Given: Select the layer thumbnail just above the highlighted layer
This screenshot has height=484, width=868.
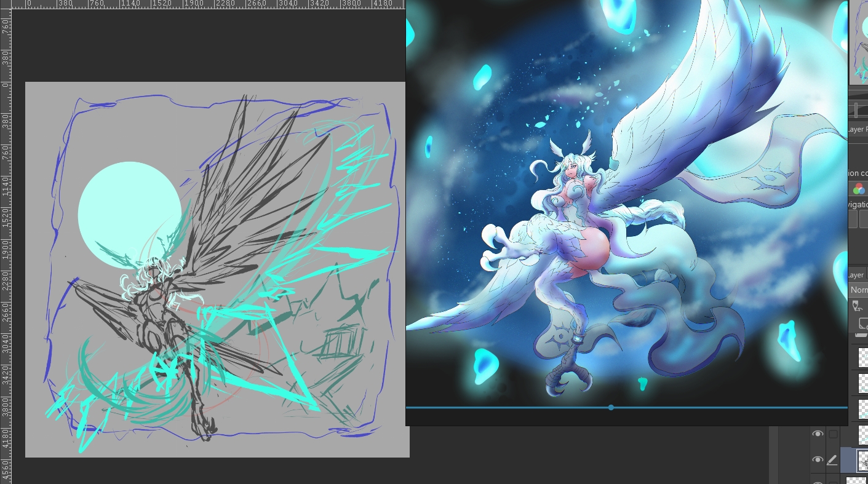Looking at the screenshot, I should [x=862, y=434].
